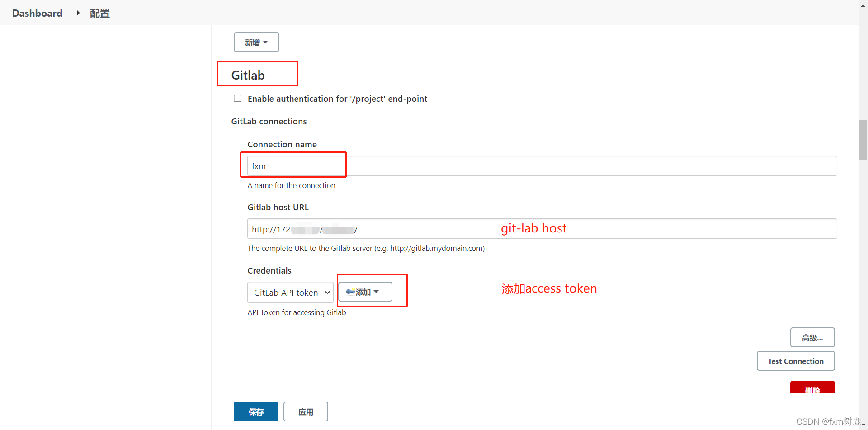Image resolution: width=868 pixels, height=430 pixels.
Task: Open the 配置 breadcrumb item
Action: tap(99, 13)
